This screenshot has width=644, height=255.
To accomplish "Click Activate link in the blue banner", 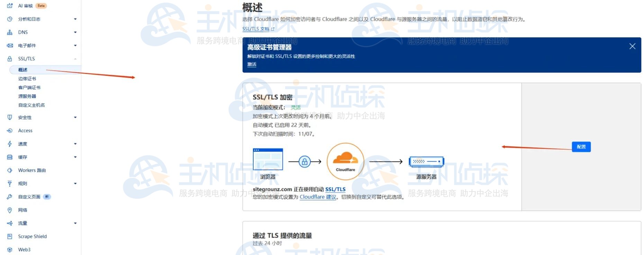I will tap(252, 64).
